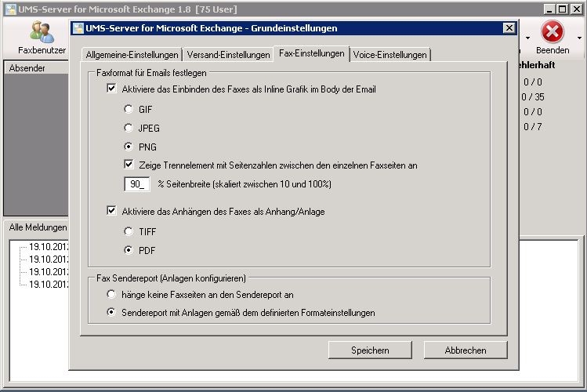The height and width of the screenshot is (392, 587).
Task: Select Alle Meldungen tab in main window
Action: pyautogui.click(x=38, y=227)
